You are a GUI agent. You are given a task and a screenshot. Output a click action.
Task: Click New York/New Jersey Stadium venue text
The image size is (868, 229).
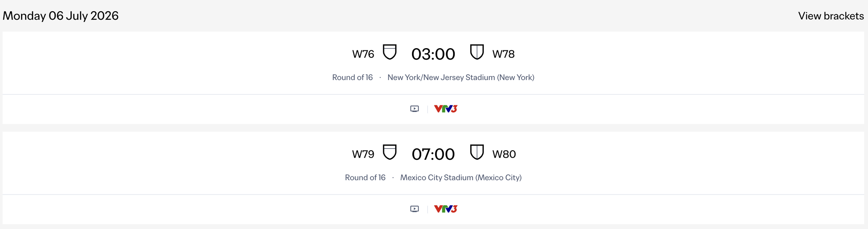pyautogui.click(x=461, y=78)
